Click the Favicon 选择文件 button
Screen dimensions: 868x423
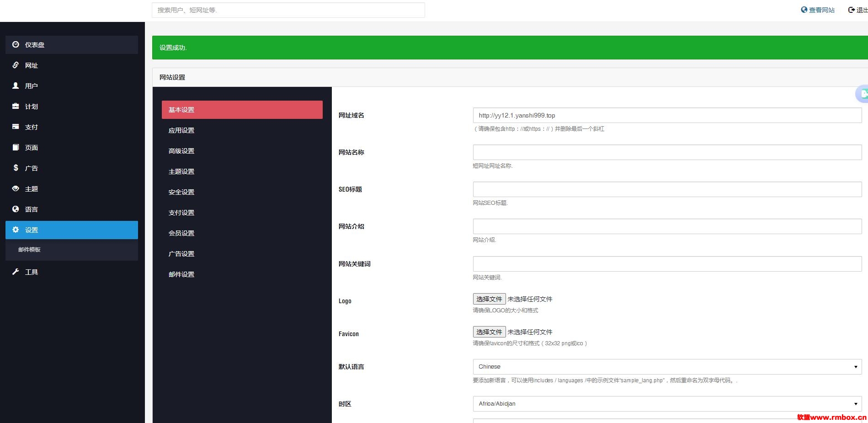(489, 332)
